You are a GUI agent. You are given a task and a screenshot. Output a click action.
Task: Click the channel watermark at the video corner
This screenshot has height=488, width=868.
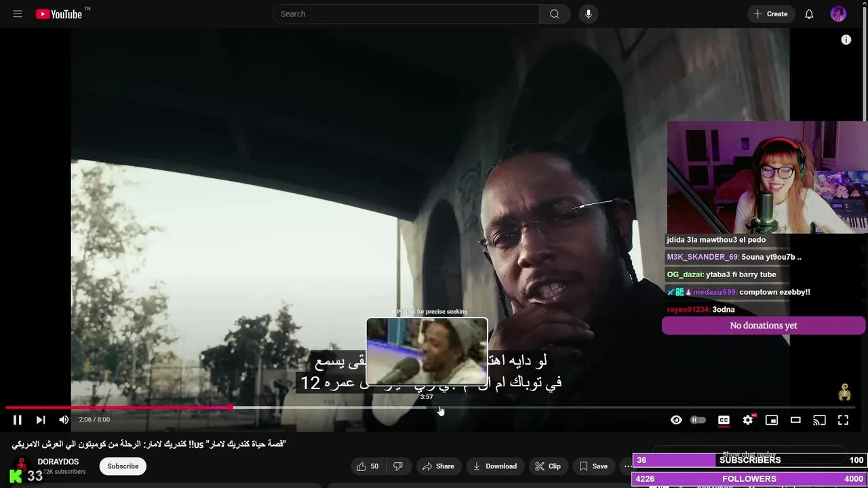[x=844, y=392]
